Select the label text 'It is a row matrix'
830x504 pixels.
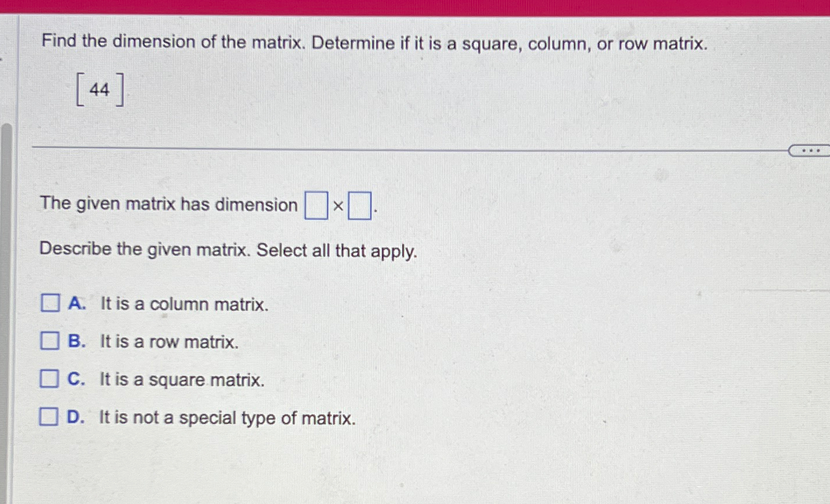(x=170, y=342)
